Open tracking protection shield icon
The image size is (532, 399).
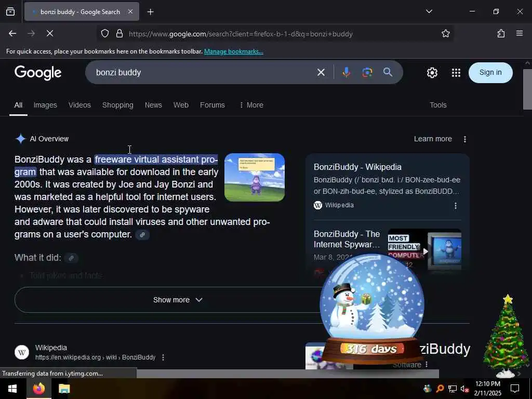pos(105,34)
